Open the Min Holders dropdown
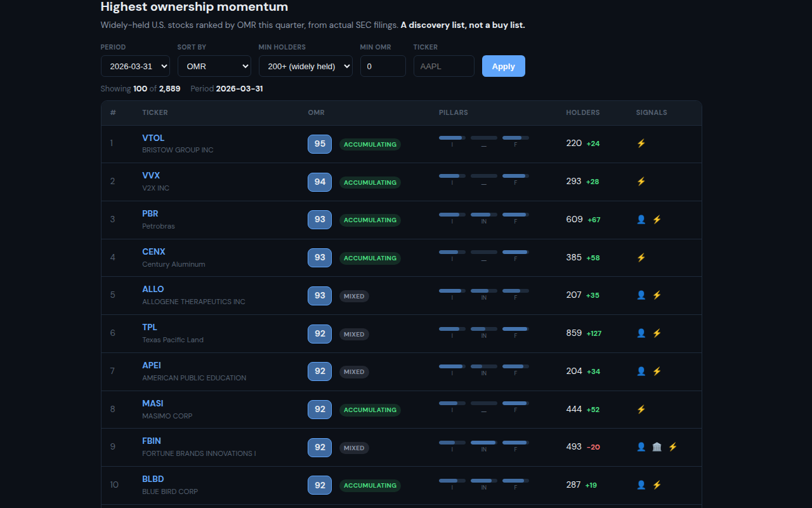This screenshot has height=508, width=812. click(x=306, y=66)
